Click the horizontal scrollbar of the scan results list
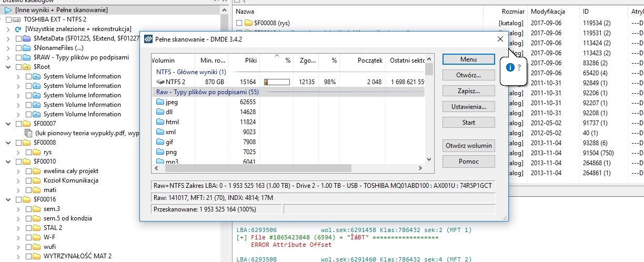Viewport: 644px width, 262px height. (288, 168)
